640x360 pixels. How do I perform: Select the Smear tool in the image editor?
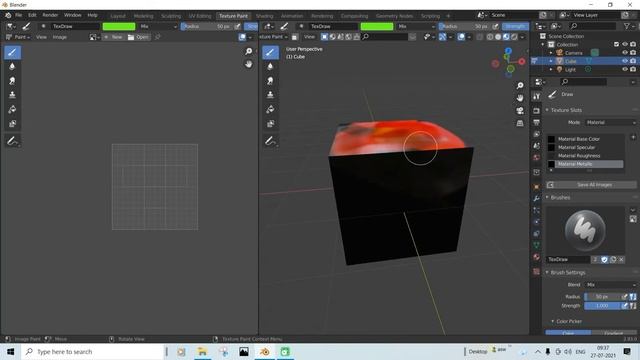pos(12,81)
